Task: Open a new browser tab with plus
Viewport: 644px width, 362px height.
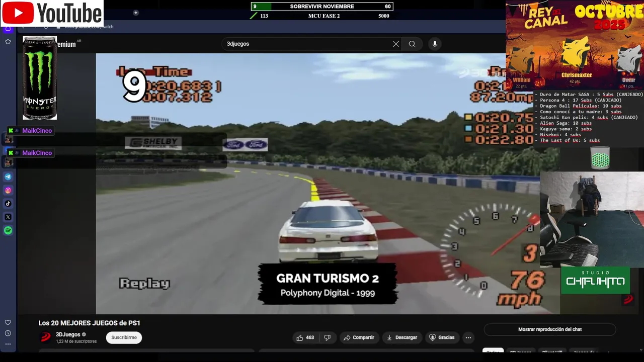Action: [136, 13]
